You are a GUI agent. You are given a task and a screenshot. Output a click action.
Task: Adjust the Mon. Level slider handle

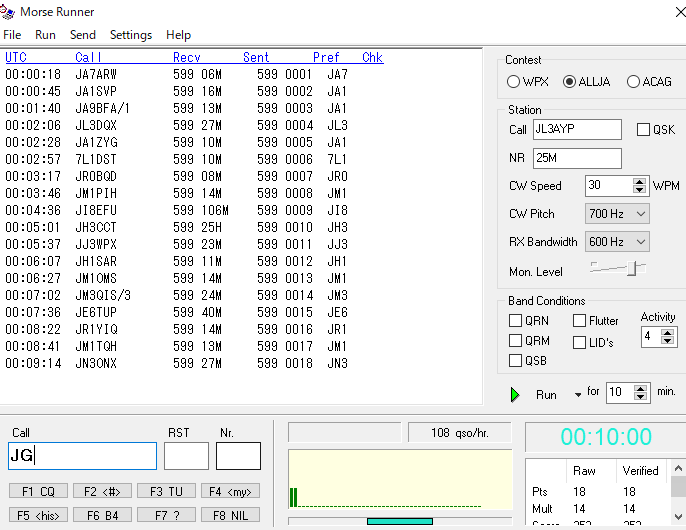tap(631, 269)
